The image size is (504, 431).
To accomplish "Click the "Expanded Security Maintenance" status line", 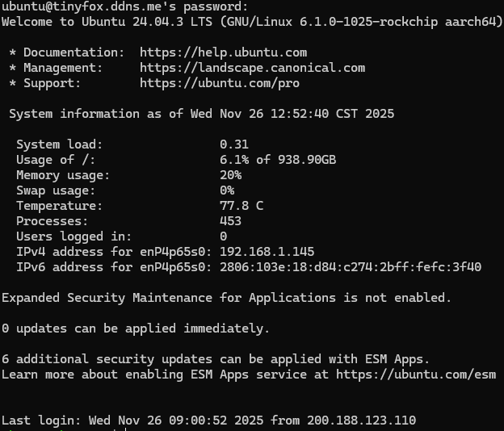I will tap(226, 298).
